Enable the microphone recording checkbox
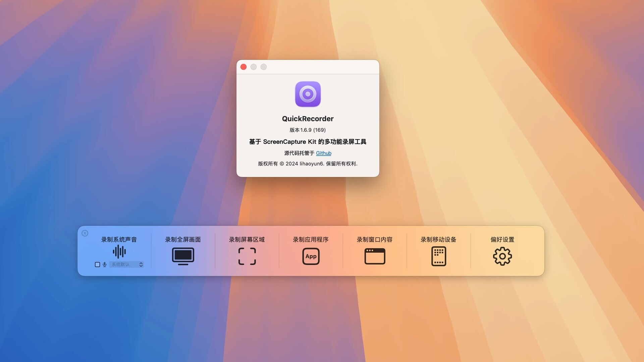This screenshot has width=644, height=362. coord(97,265)
